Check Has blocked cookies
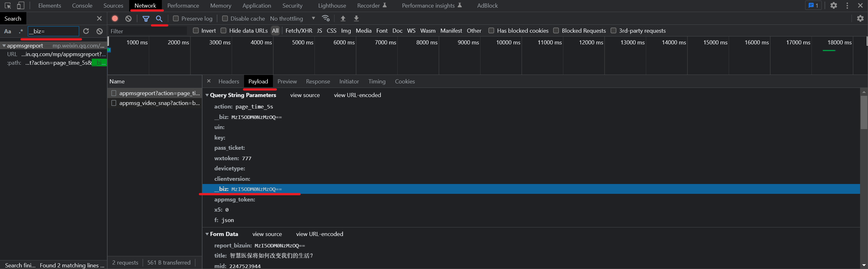 coord(491,31)
